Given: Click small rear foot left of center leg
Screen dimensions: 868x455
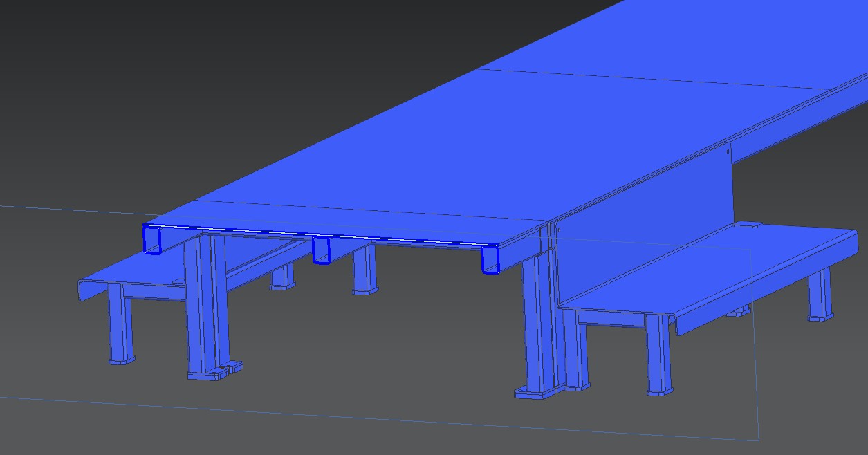Looking at the screenshot, I should coord(282,285).
